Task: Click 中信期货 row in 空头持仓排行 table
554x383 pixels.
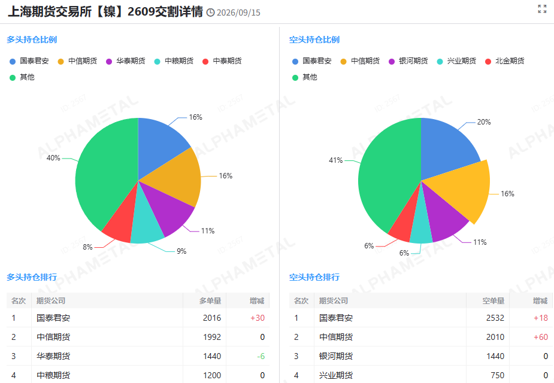Action: [421, 337]
